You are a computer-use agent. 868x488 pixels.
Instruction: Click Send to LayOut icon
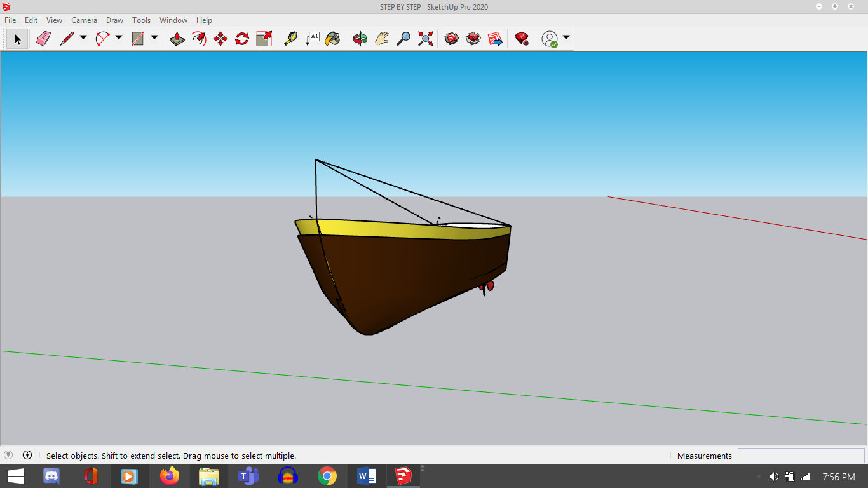point(495,39)
